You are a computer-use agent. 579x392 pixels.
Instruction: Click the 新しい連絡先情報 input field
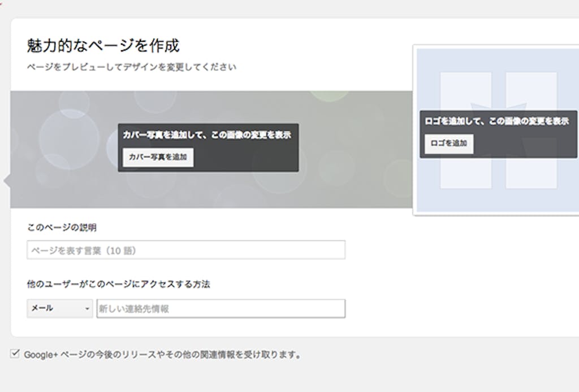click(221, 309)
